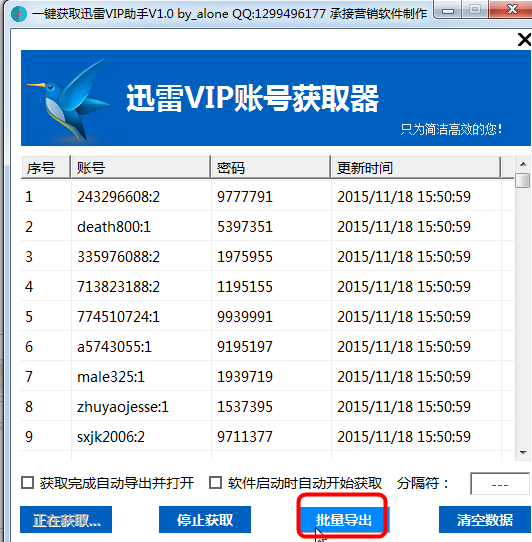Sort by 更新时间 column header
Image resolution: width=532 pixels, height=542 pixels.
click(416, 168)
